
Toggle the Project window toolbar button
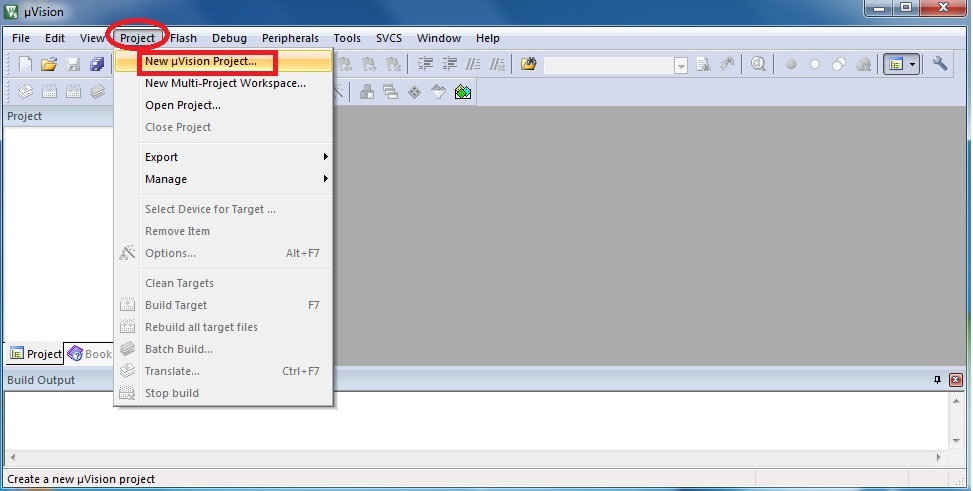896,64
